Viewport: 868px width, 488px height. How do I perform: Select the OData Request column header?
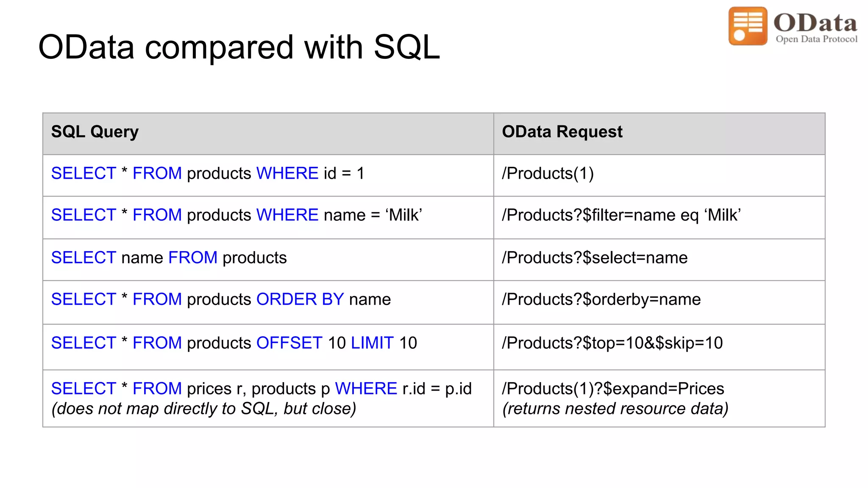pos(562,132)
